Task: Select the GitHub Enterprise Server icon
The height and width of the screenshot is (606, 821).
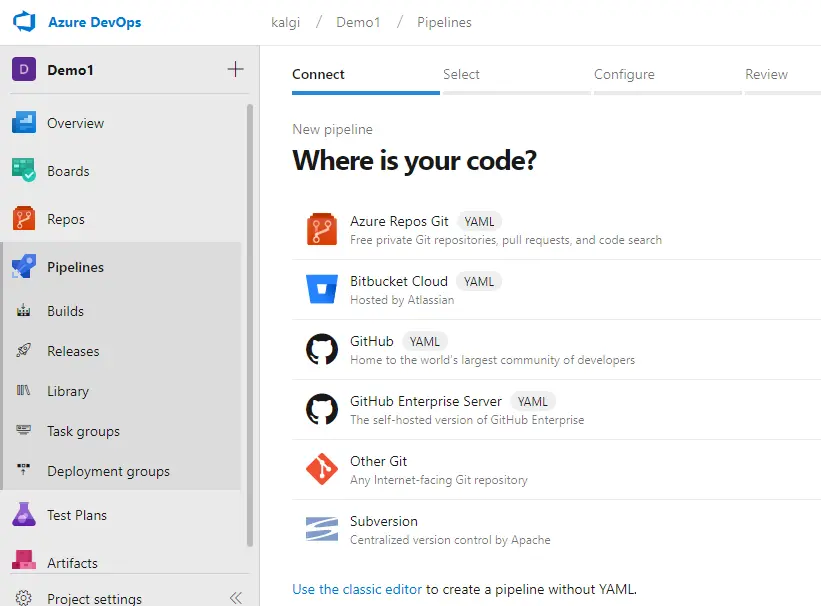Action: click(x=321, y=409)
